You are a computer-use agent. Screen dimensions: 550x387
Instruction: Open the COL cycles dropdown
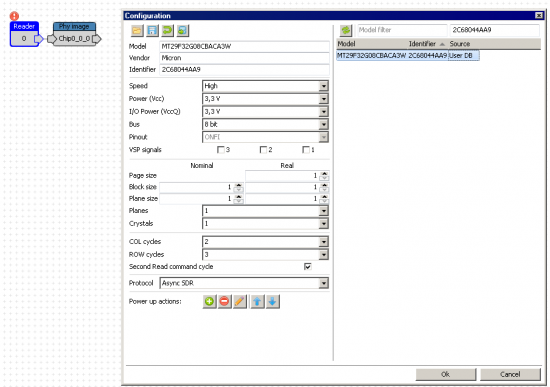coord(324,242)
